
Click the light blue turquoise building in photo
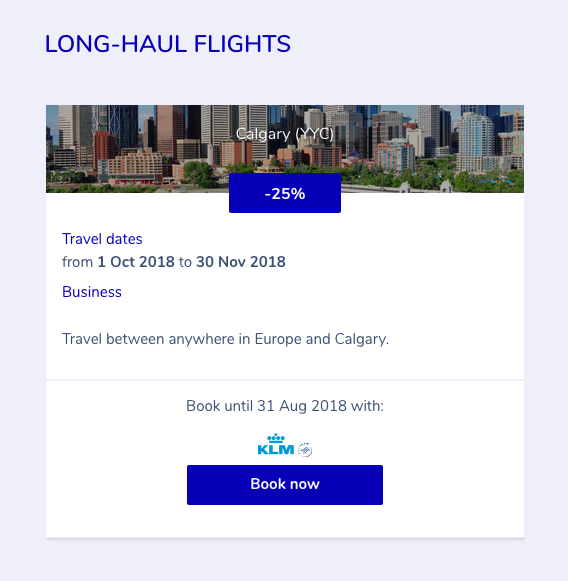tap(474, 143)
